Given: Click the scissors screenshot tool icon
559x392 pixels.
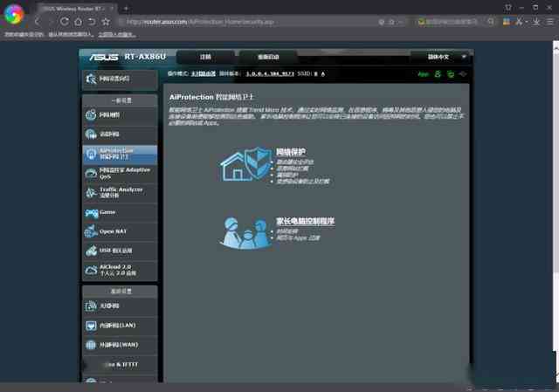Looking at the screenshot, I should coord(519,22).
